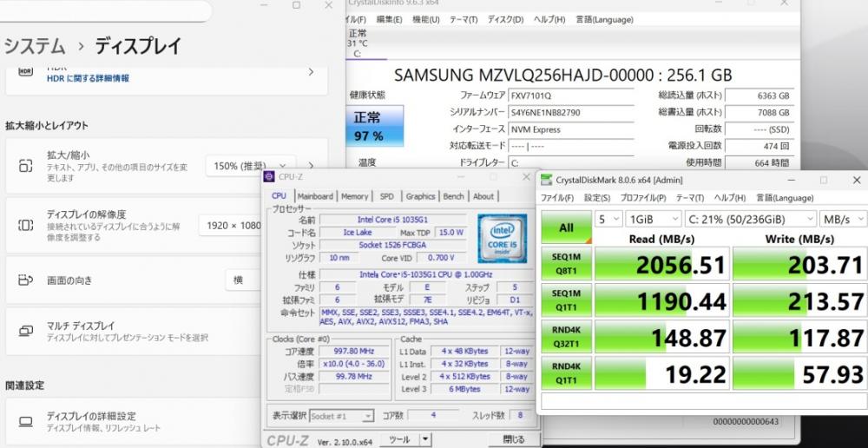Click the green All benchmark button
This screenshot has height=448, width=868.
click(x=566, y=227)
